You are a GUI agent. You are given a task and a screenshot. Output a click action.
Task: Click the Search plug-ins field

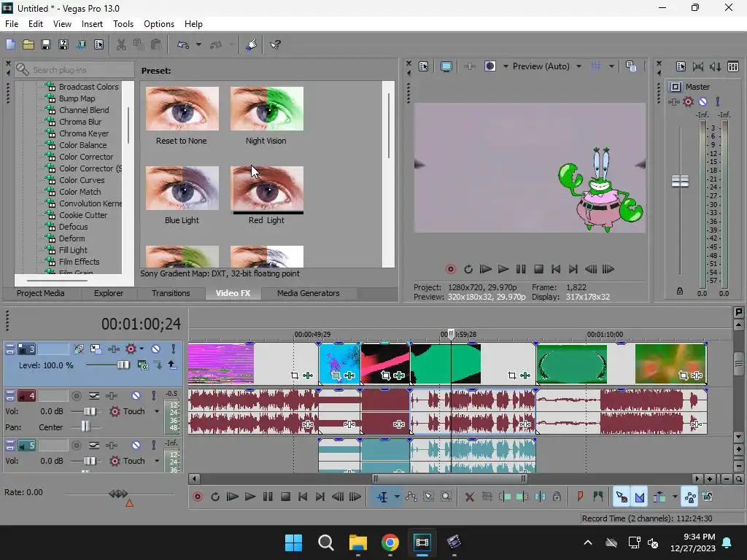tap(74, 70)
